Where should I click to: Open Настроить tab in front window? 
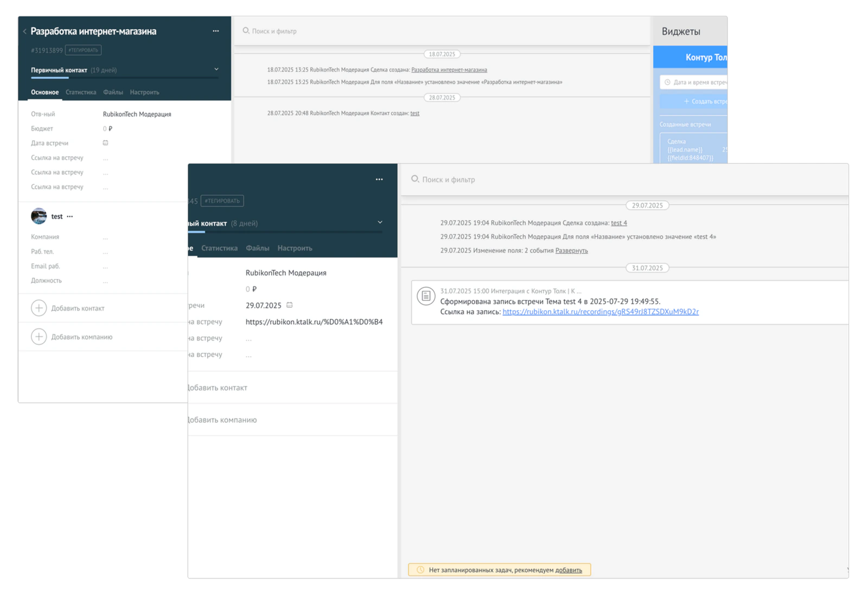click(x=295, y=248)
